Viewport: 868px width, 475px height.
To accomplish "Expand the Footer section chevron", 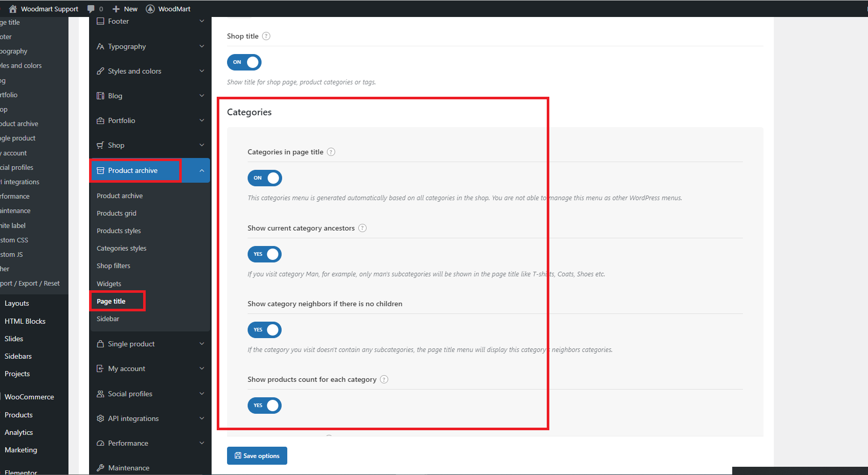I will click(x=202, y=21).
